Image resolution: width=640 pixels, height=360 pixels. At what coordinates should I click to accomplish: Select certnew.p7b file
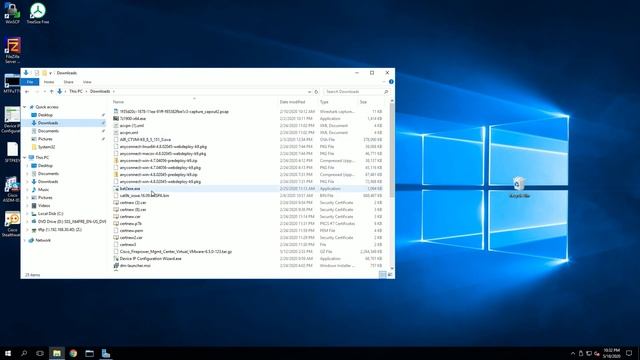click(131, 224)
